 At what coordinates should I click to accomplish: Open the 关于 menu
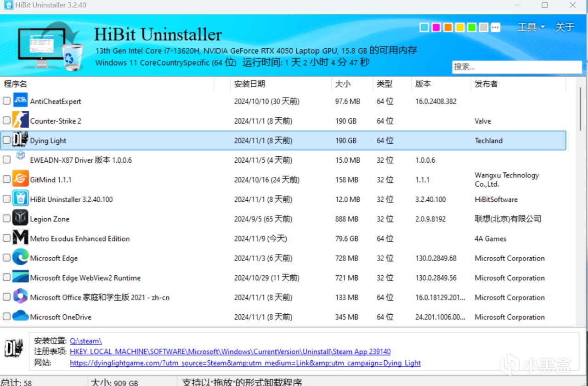click(x=565, y=27)
